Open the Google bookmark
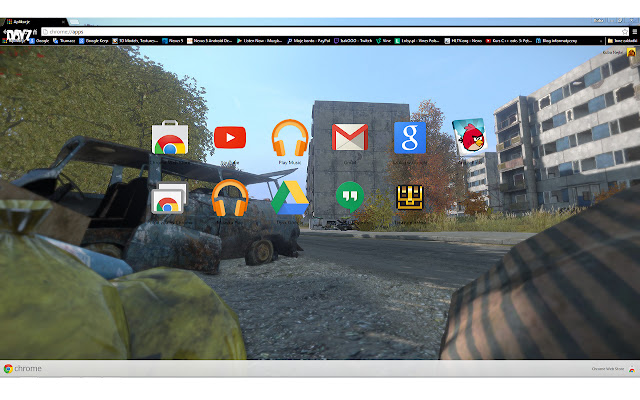The height and width of the screenshot is (400, 640). 39,41
